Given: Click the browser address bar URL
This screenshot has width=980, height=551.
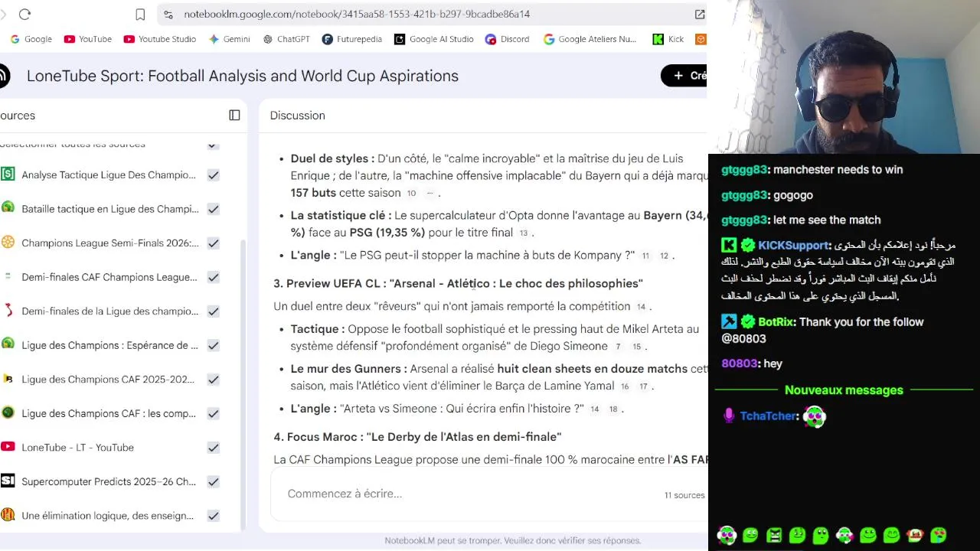Looking at the screenshot, I should [x=357, y=14].
